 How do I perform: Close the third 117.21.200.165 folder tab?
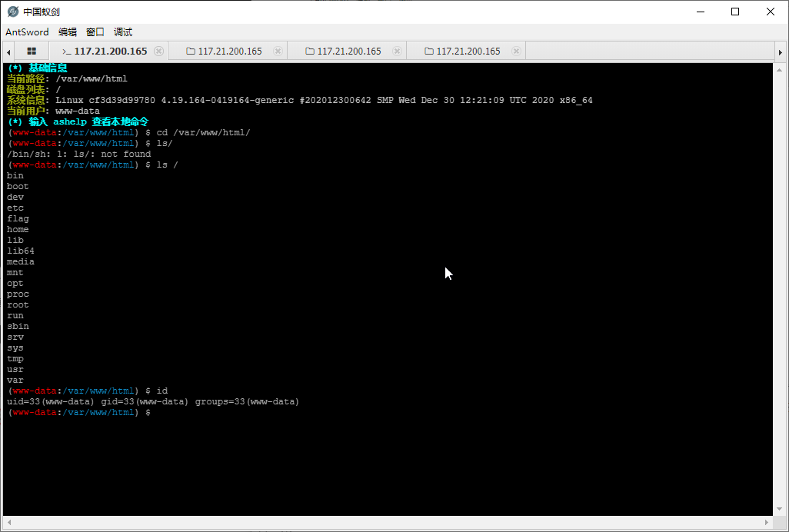(397, 51)
